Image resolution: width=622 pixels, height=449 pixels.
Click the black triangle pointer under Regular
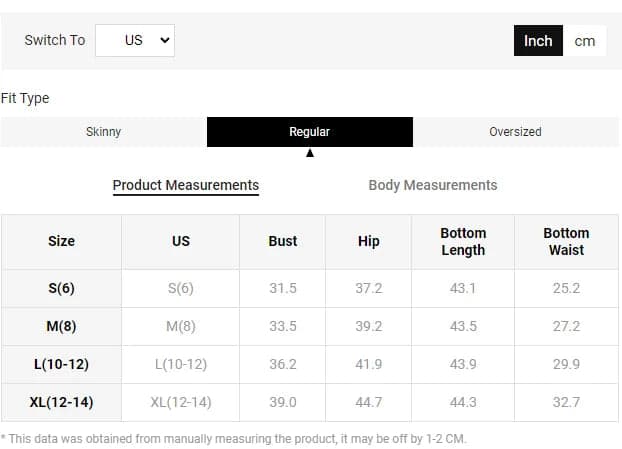[x=310, y=153]
